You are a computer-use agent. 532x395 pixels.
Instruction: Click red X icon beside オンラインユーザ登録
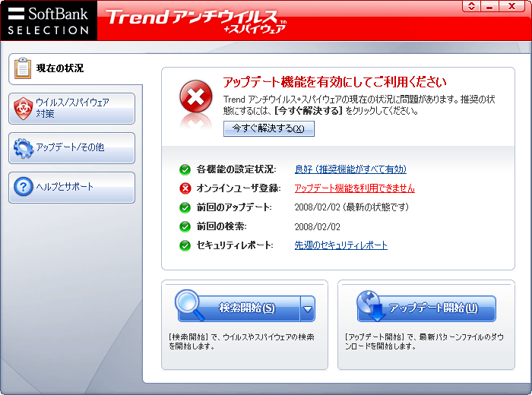pos(185,188)
